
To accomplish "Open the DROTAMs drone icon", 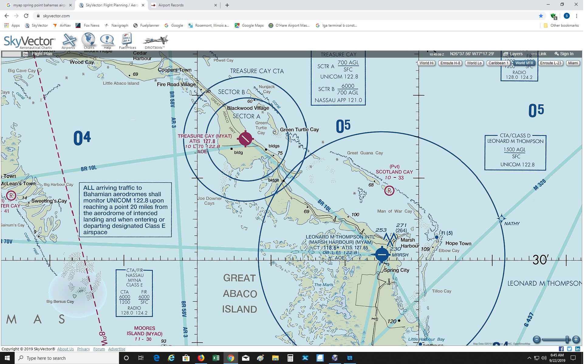I will point(155,42).
